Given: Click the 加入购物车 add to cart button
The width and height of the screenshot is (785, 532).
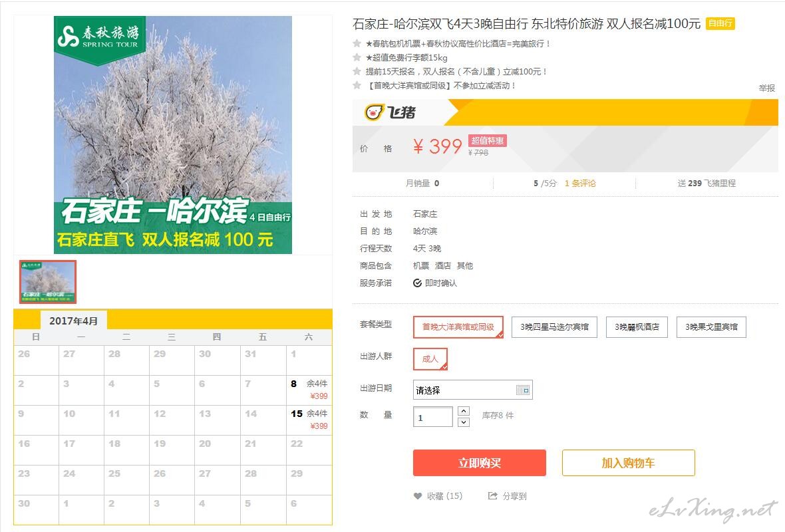Looking at the screenshot, I should pyautogui.click(x=628, y=463).
